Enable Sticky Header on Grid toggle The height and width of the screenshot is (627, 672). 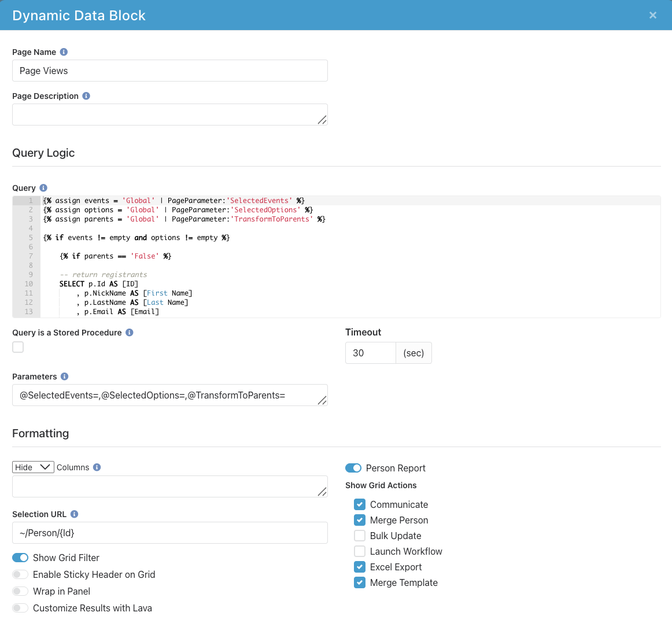[x=20, y=574]
